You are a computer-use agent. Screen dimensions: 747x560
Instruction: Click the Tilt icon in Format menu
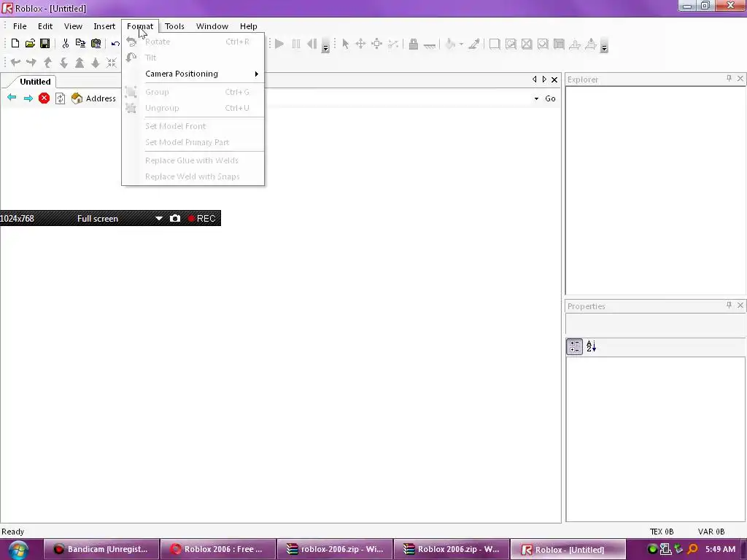click(x=131, y=58)
